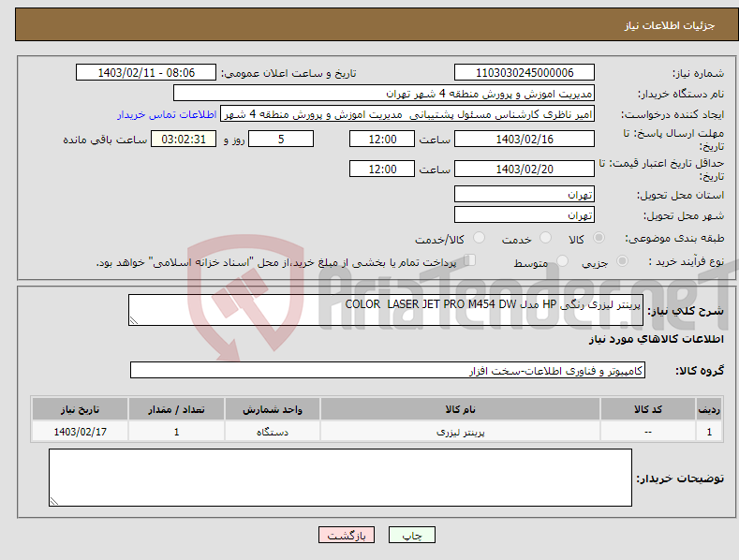The image size is (739, 560).
Task: Click the اطلاعات کالاهای مورد نیاز heading
Action: 656,339
